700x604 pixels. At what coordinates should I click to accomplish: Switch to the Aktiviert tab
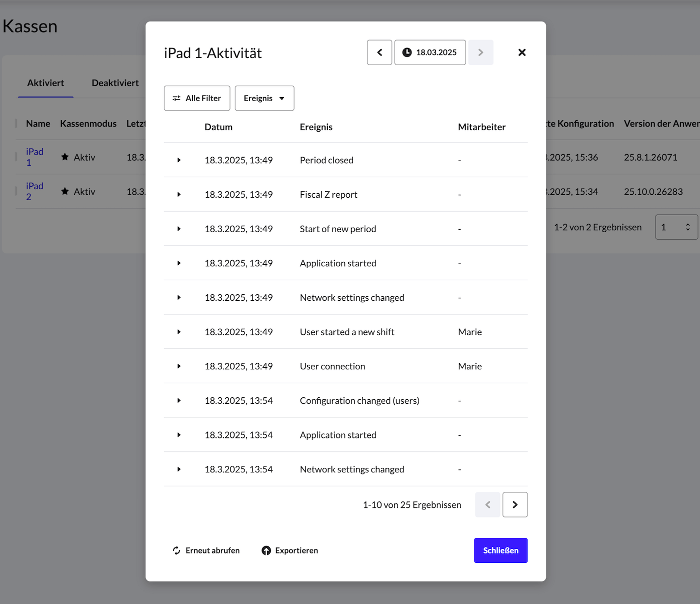point(45,83)
